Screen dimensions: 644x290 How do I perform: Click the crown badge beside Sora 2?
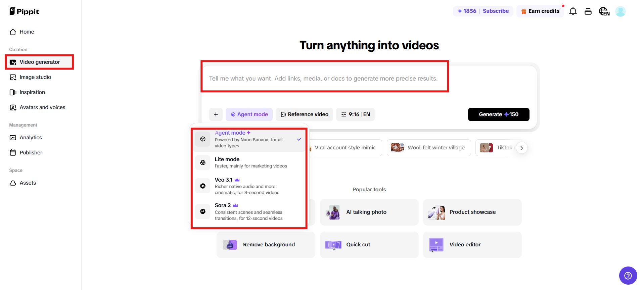coord(235,205)
